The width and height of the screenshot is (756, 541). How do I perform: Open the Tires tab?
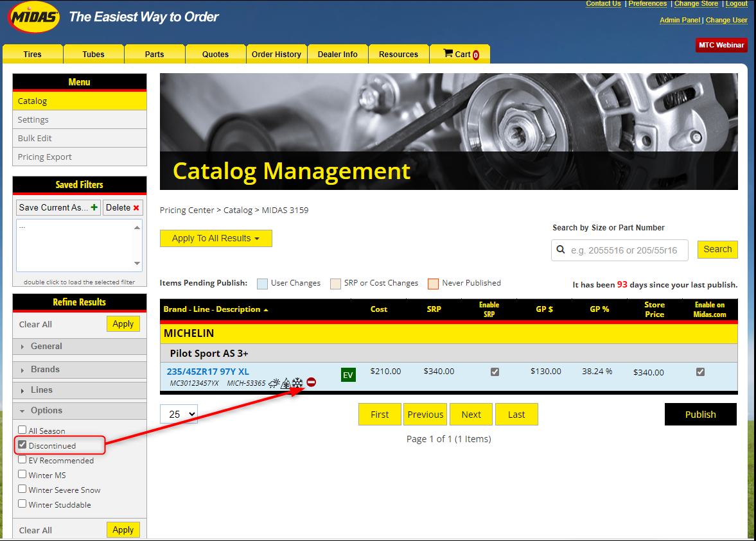pos(32,54)
